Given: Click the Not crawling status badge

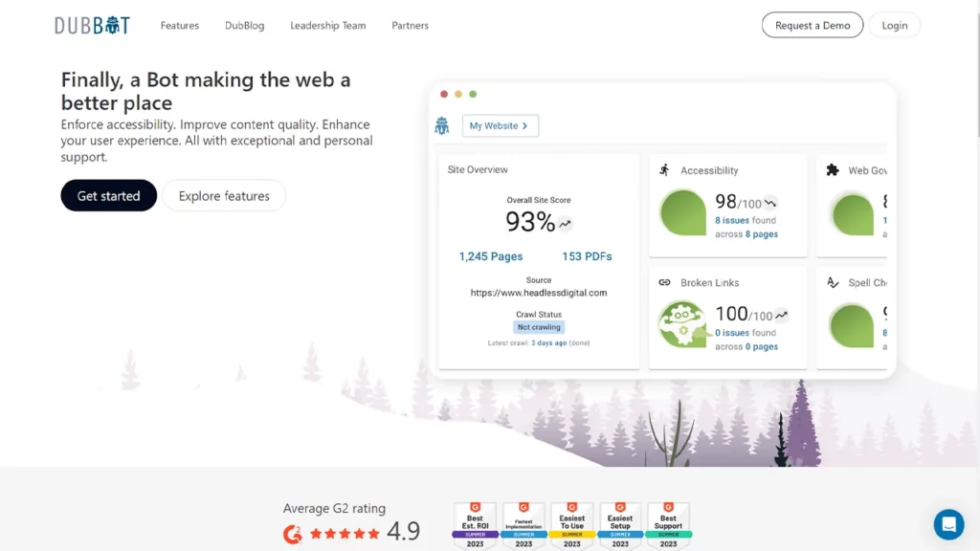Looking at the screenshot, I should (539, 327).
